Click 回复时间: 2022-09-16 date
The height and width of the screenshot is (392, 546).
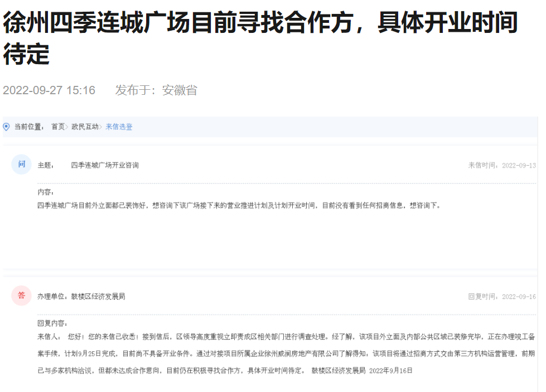[502, 297]
